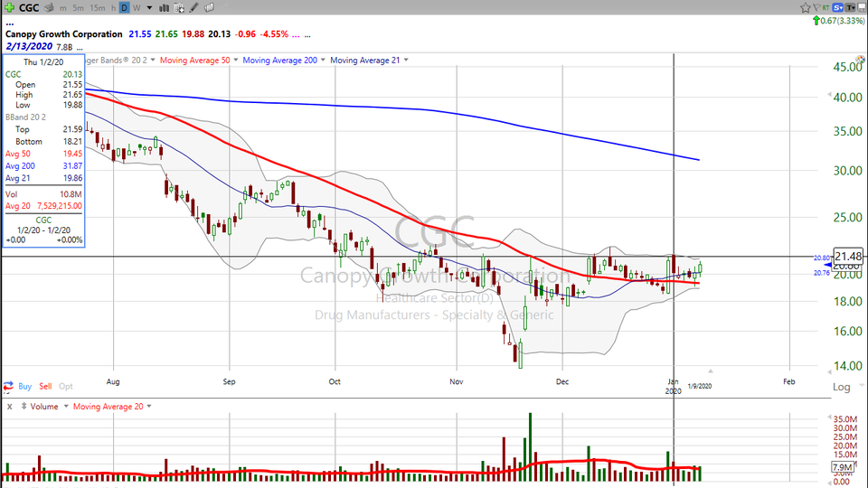
Task: Click the 45.00 price axis label
Action: pos(847,67)
